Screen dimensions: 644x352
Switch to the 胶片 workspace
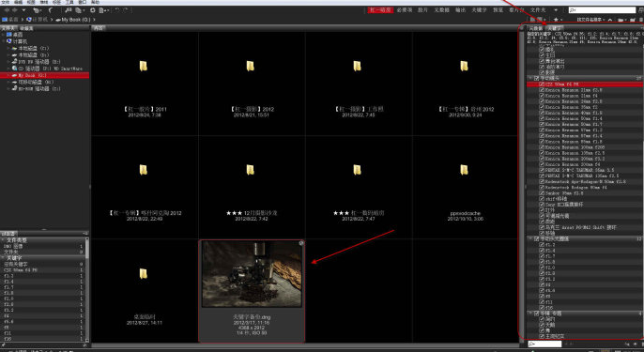pos(422,10)
